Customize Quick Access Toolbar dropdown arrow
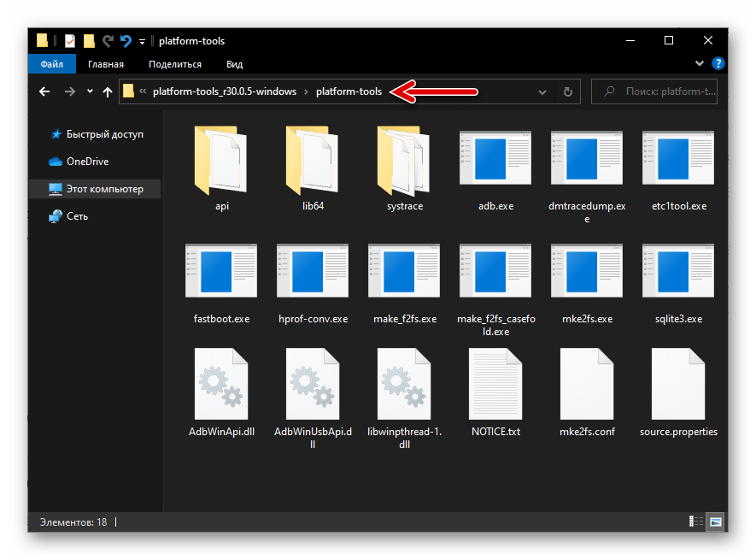This screenshot has width=756, height=560. coord(142,41)
